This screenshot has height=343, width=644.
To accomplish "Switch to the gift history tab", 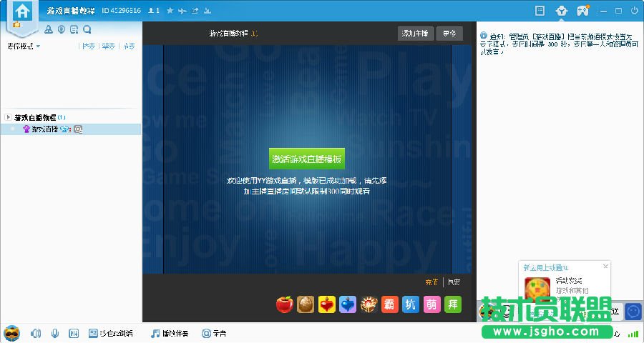I will pos(454,282).
